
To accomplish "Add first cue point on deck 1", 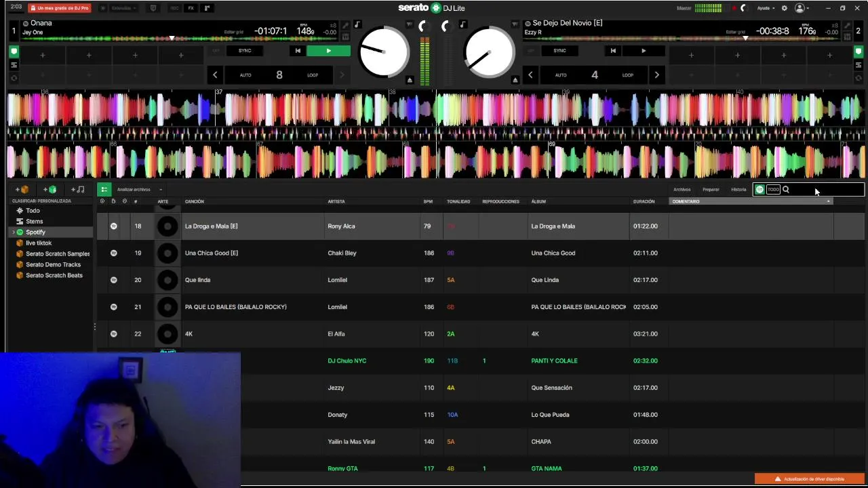I will (x=42, y=55).
